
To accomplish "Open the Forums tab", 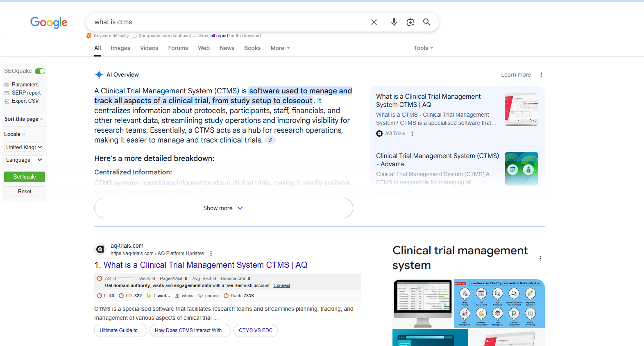I will [x=178, y=48].
